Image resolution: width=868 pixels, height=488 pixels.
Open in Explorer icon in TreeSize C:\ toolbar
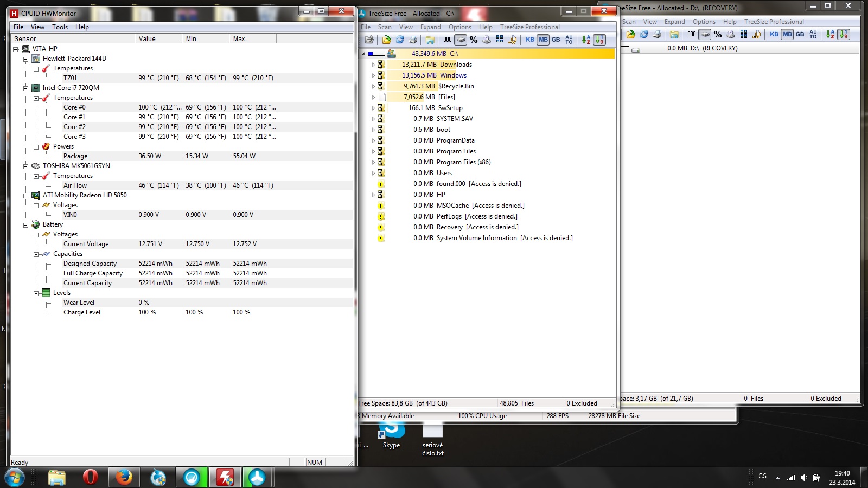[430, 40]
